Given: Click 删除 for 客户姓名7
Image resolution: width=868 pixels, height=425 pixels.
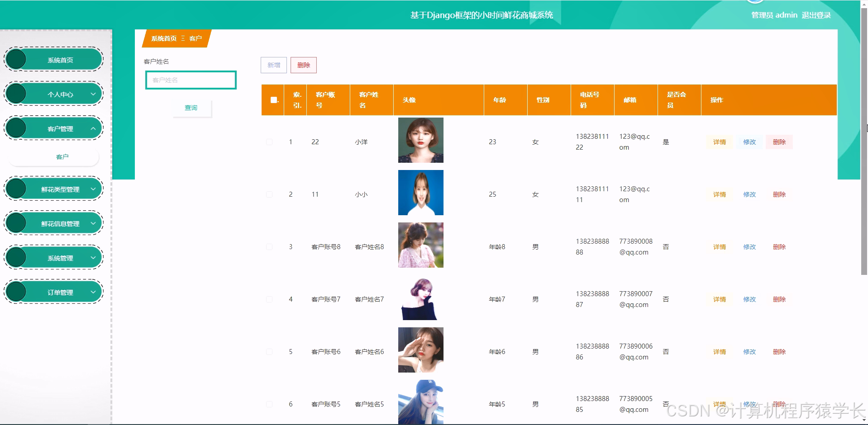Looking at the screenshot, I should [779, 299].
